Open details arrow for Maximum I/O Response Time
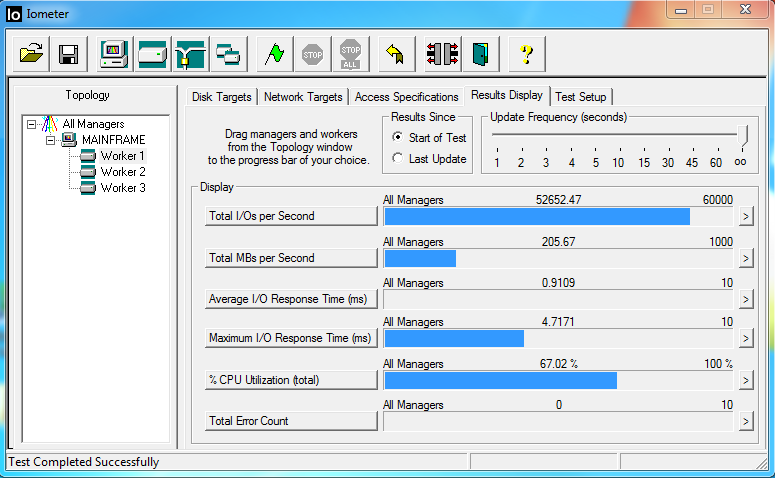Viewport: 775px width, 478px height. click(x=746, y=339)
